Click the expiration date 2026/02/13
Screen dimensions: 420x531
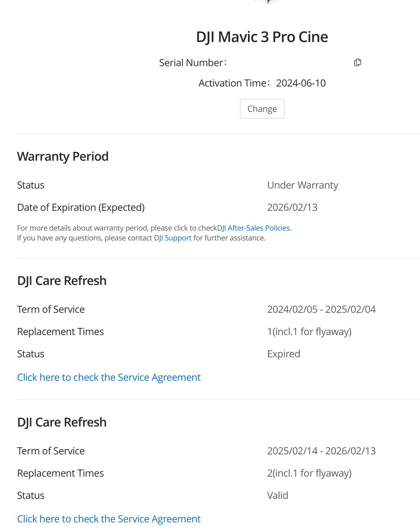[x=292, y=207]
